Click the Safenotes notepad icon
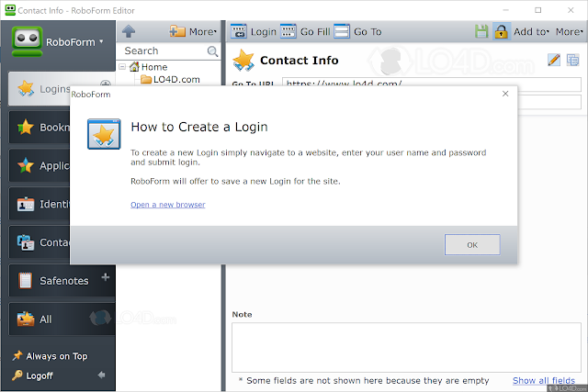Image resolution: width=588 pixels, height=392 pixels. point(25,281)
